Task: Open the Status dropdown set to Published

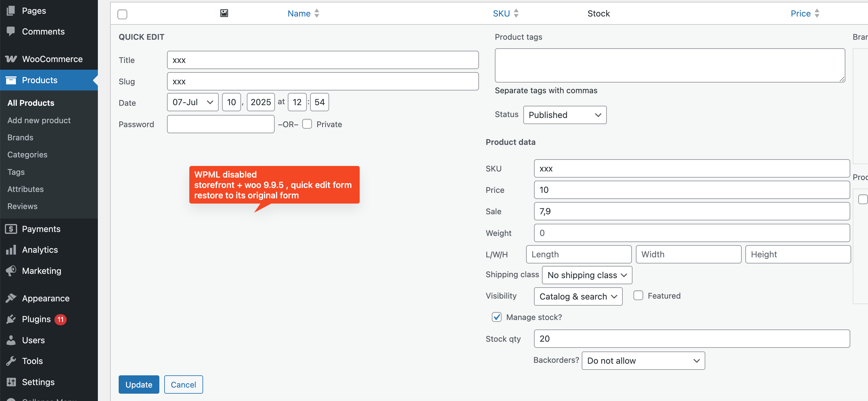Action: (565, 115)
